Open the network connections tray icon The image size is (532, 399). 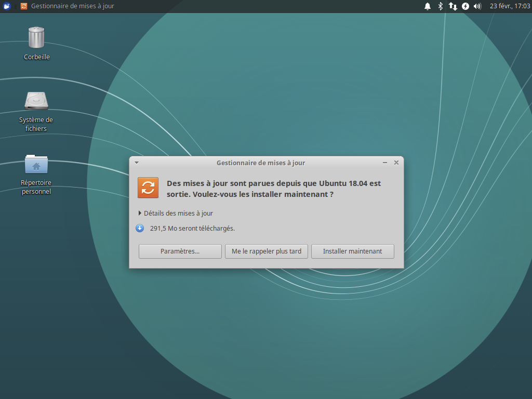[x=453, y=6]
